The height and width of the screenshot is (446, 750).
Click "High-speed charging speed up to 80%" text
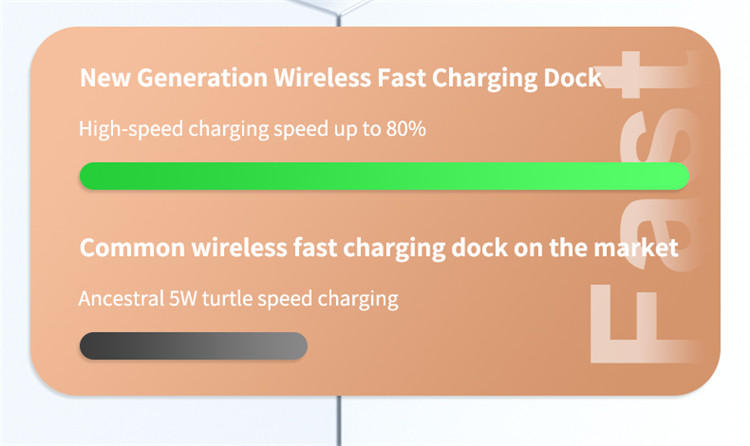[x=253, y=128]
